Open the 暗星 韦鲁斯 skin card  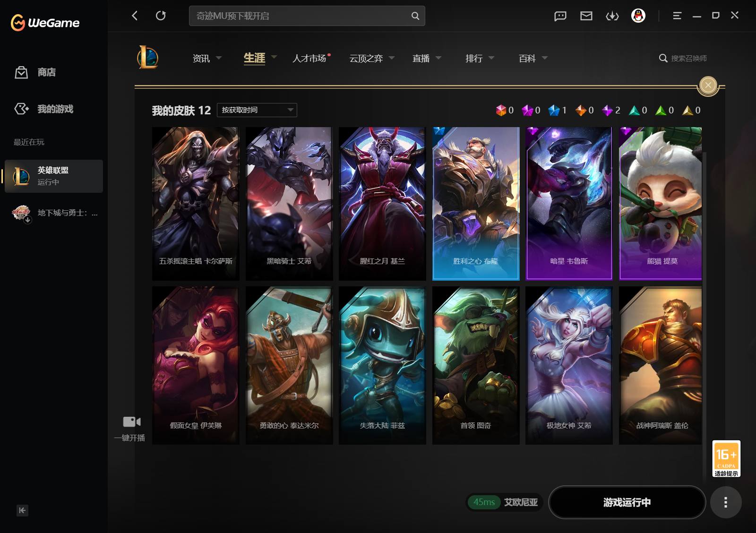569,204
